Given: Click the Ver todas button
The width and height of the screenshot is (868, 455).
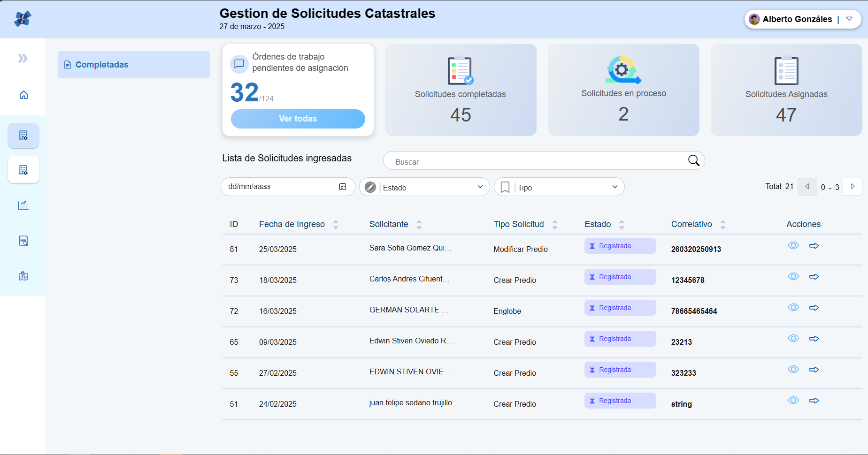Looking at the screenshot, I should [x=298, y=119].
